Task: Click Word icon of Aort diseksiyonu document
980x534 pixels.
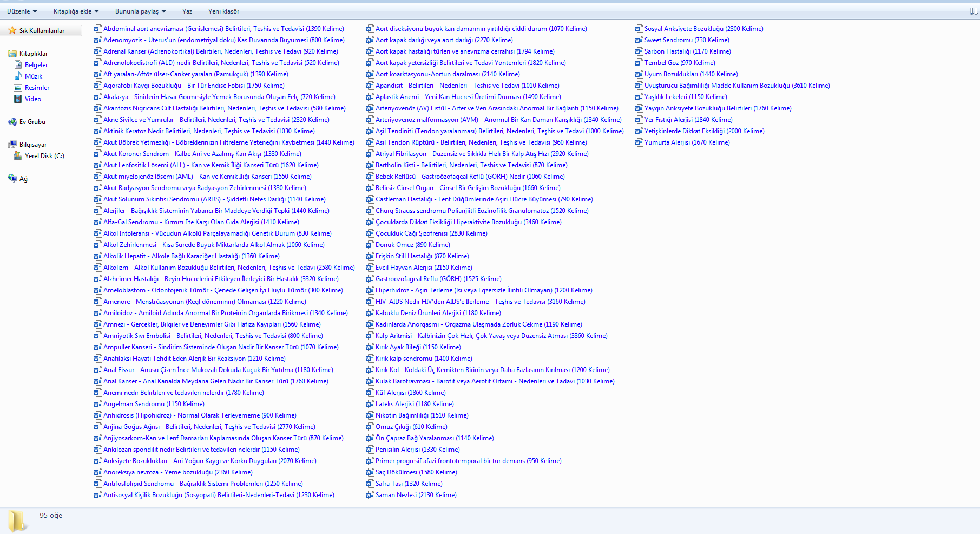Action: pyautogui.click(x=370, y=29)
